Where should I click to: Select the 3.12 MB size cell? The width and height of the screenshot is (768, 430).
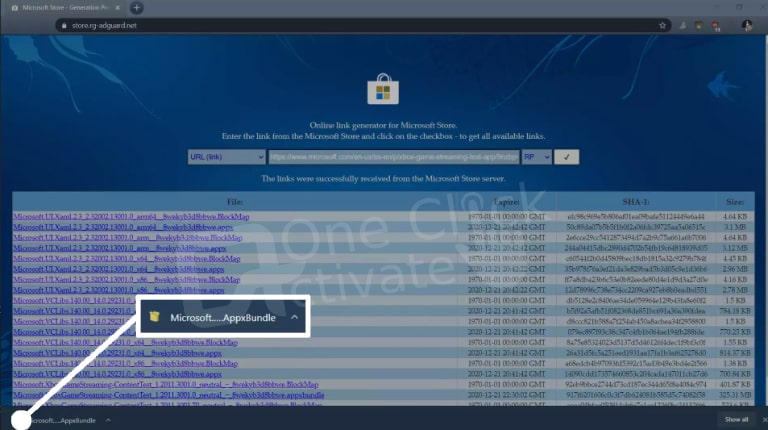point(735,248)
